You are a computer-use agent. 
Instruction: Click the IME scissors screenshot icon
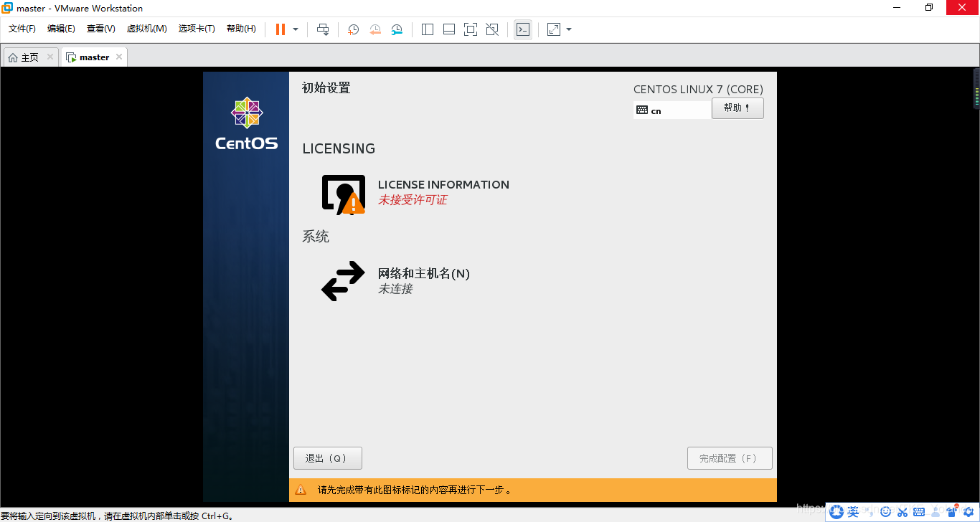click(903, 512)
